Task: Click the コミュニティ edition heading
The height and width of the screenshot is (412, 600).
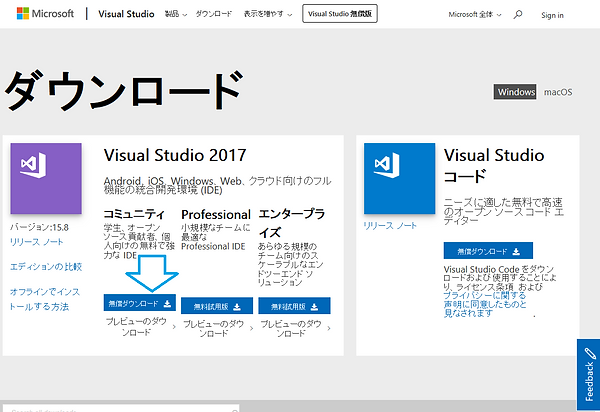Action: pos(134,214)
